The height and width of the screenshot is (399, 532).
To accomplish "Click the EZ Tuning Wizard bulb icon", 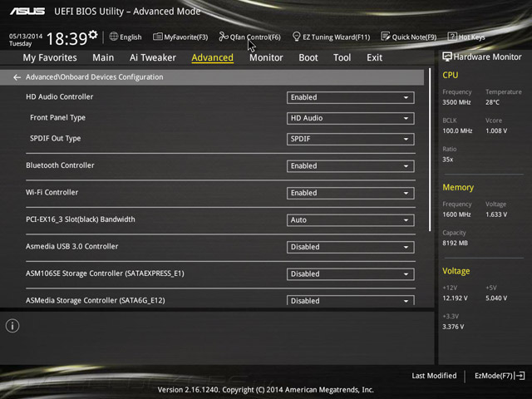I will point(296,37).
